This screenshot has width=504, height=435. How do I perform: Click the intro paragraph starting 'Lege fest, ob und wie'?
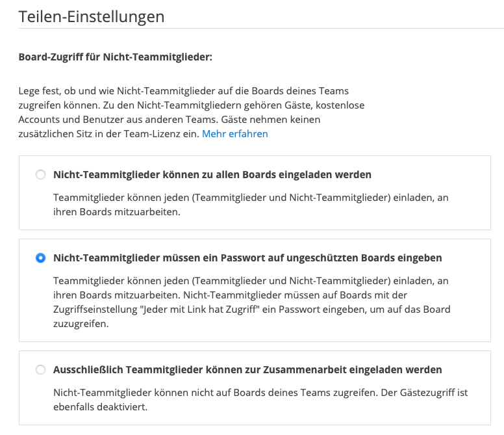coord(191,112)
